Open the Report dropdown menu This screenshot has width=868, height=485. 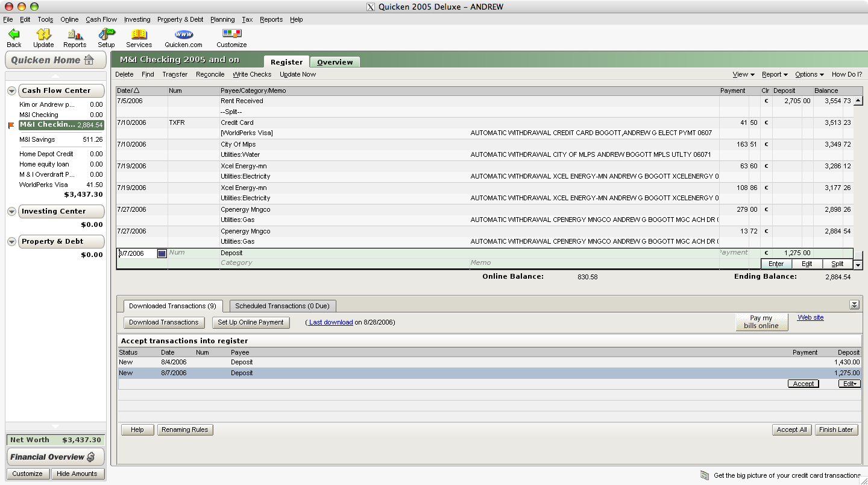pyautogui.click(x=775, y=74)
